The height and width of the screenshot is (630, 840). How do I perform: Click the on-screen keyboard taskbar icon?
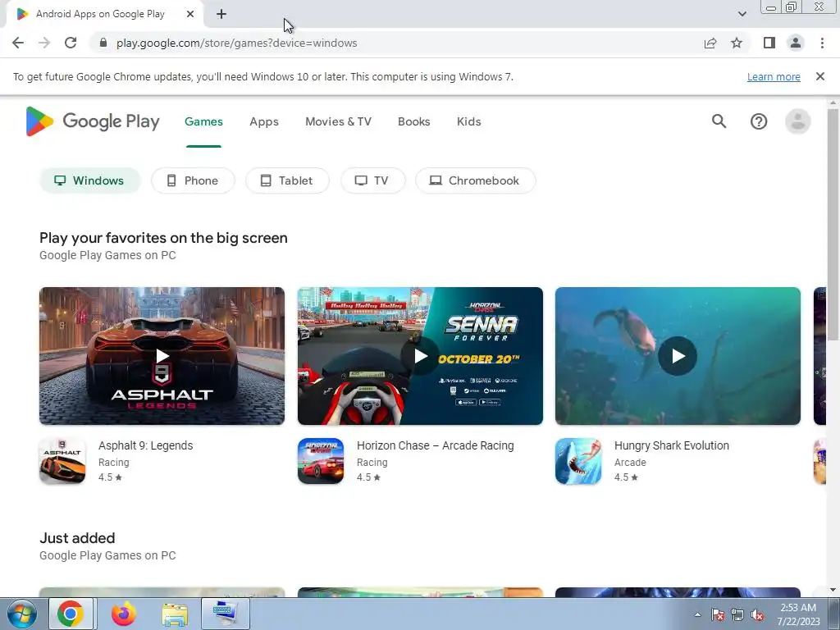tap(225, 614)
